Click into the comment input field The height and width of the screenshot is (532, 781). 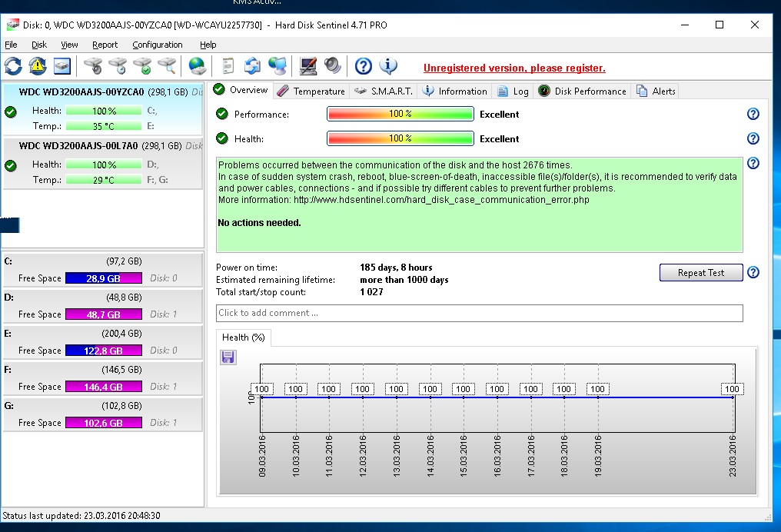pyautogui.click(x=479, y=313)
